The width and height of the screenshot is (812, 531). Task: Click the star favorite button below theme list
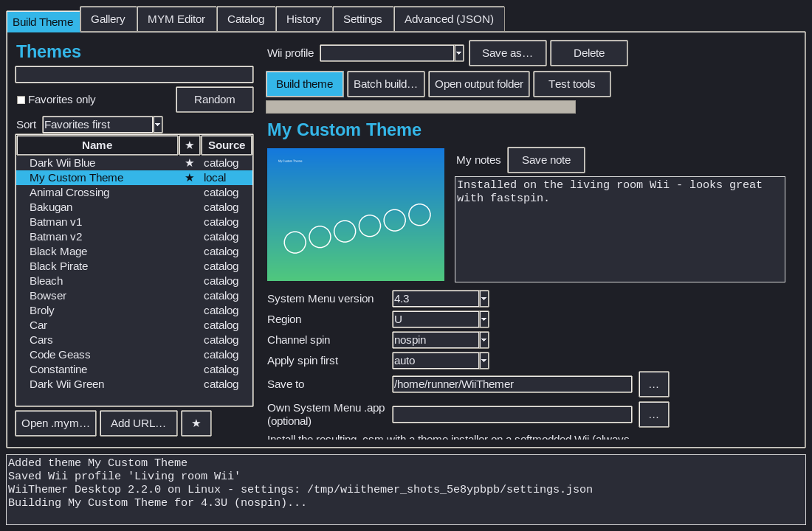coord(196,423)
